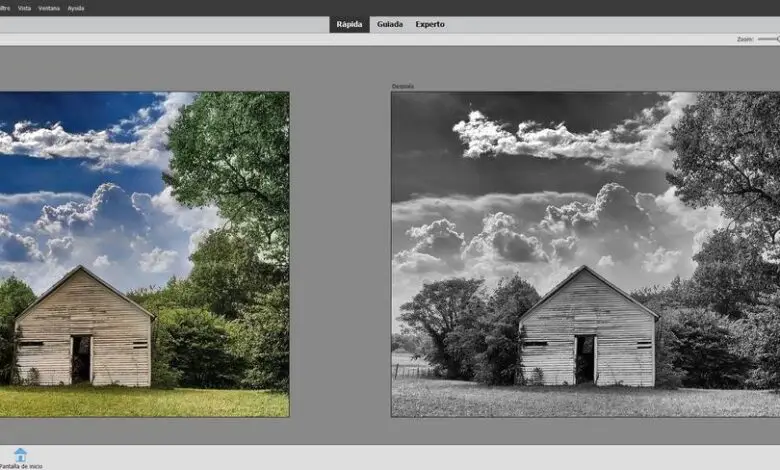The width and height of the screenshot is (780, 470).
Task: Select the Experto editing mode tab
Action: 430,24
